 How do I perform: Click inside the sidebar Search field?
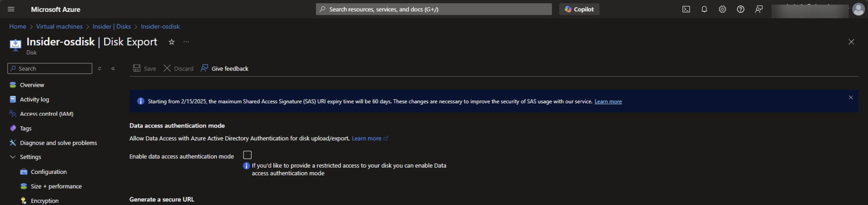[50, 68]
